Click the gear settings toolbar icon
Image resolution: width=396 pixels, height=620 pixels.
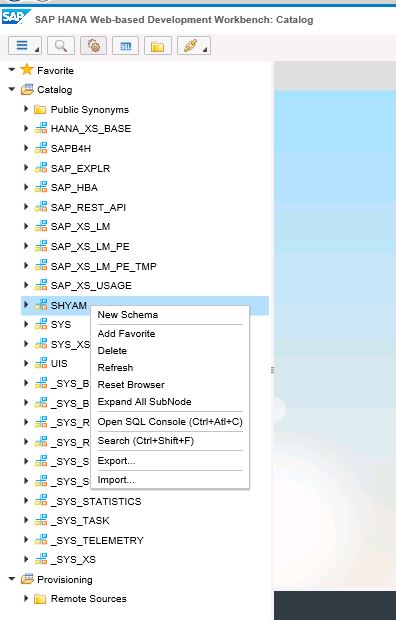tap(93, 46)
